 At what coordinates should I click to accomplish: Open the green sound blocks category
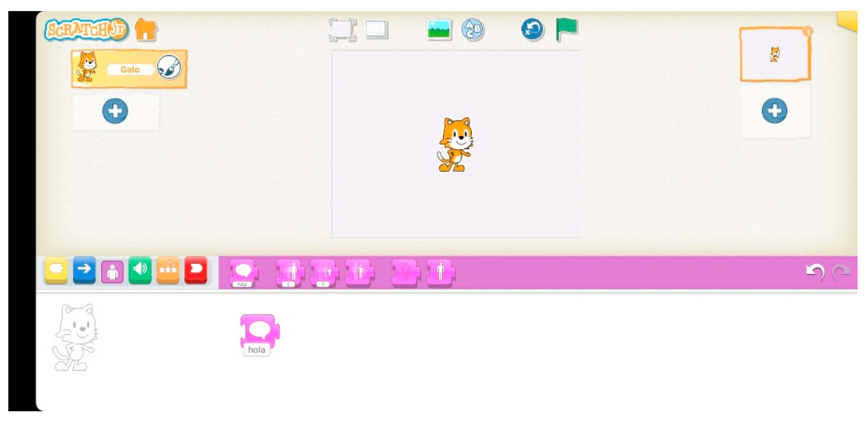click(x=140, y=270)
